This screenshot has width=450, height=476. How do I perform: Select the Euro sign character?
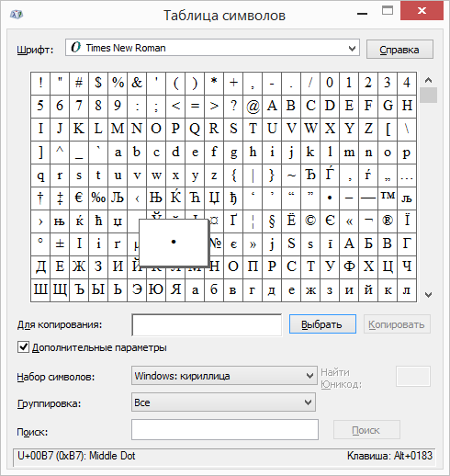click(x=79, y=198)
